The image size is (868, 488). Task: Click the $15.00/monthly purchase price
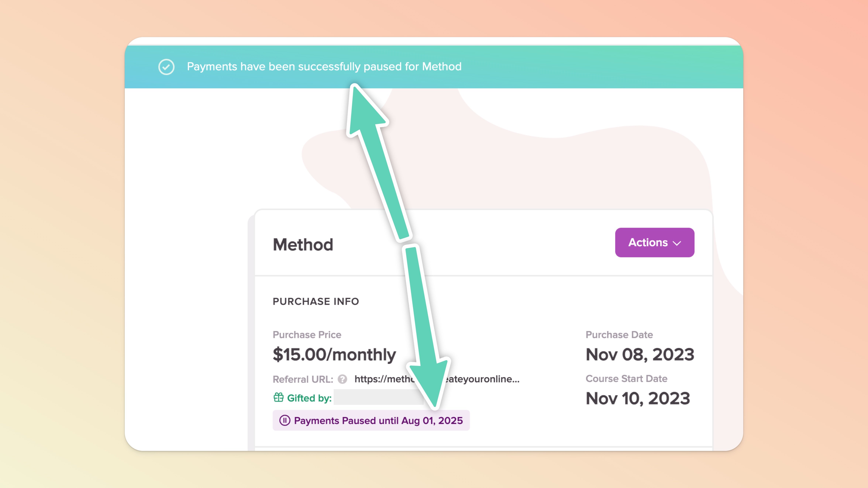[334, 354]
